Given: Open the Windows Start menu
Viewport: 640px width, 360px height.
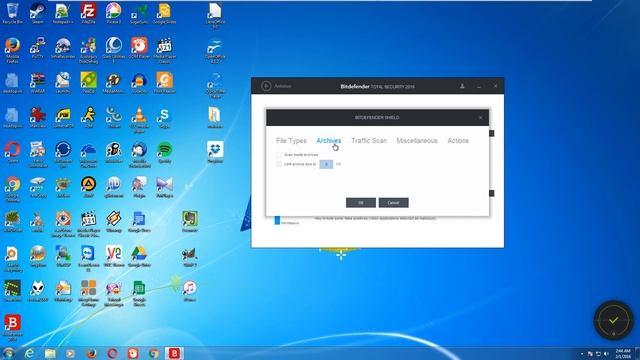Looking at the screenshot, I should coord(9,353).
